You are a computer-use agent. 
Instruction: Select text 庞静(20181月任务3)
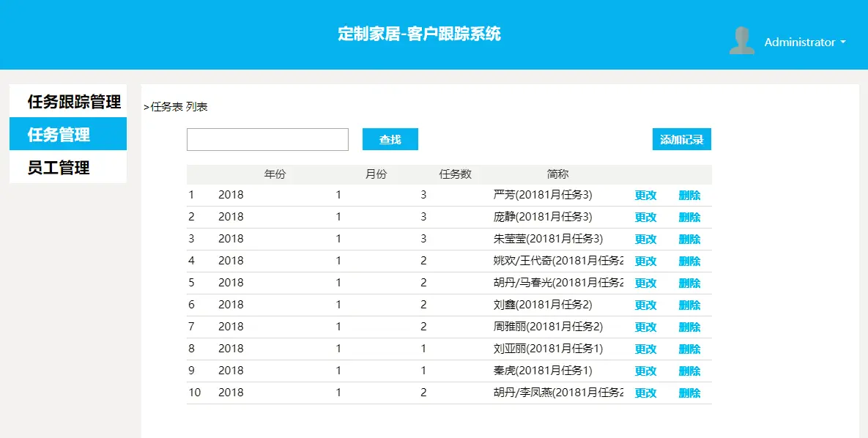click(x=543, y=217)
